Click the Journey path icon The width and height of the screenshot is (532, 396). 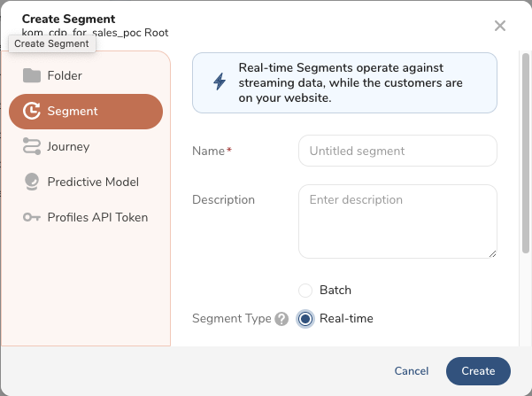coord(32,146)
